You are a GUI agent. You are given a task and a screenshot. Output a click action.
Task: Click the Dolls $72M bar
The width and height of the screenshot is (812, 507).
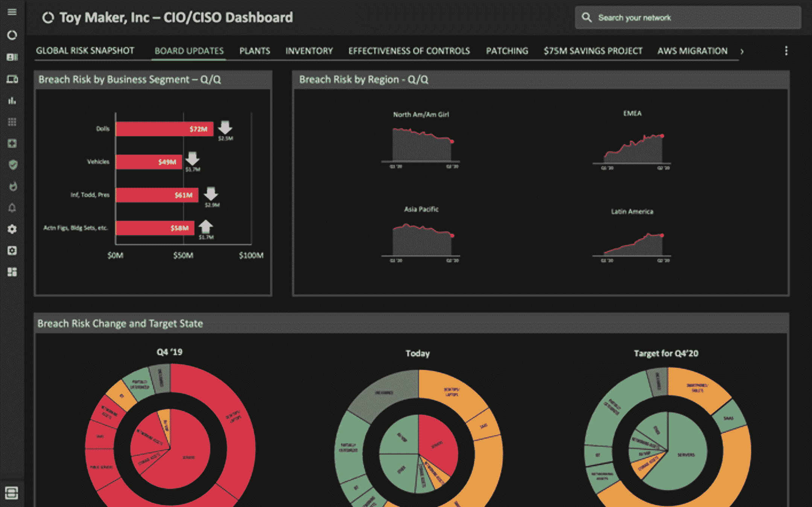[164, 129]
